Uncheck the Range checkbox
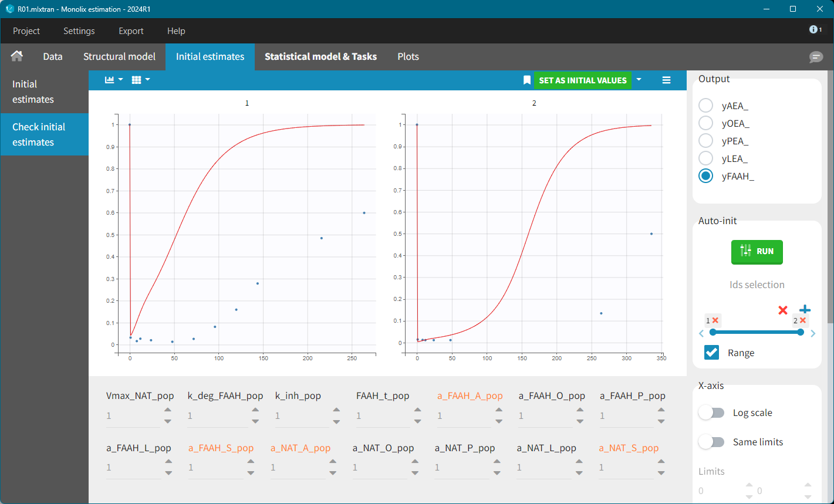 pyautogui.click(x=711, y=353)
